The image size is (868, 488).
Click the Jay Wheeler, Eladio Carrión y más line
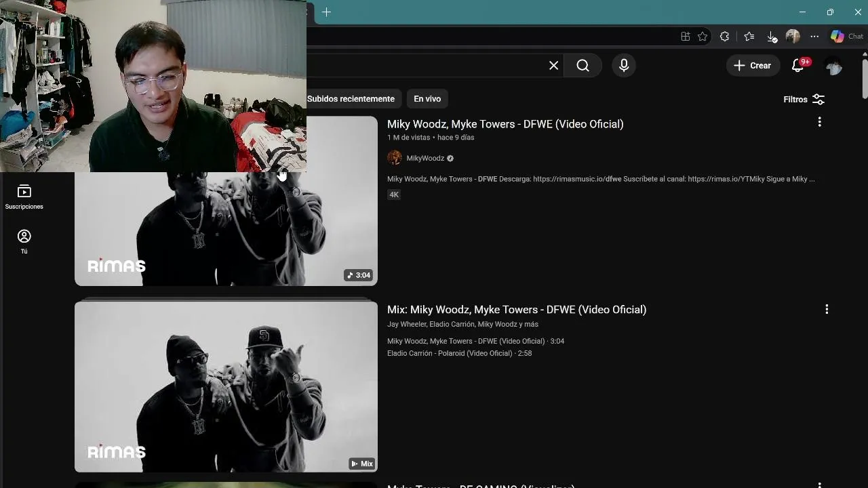pyautogui.click(x=462, y=325)
